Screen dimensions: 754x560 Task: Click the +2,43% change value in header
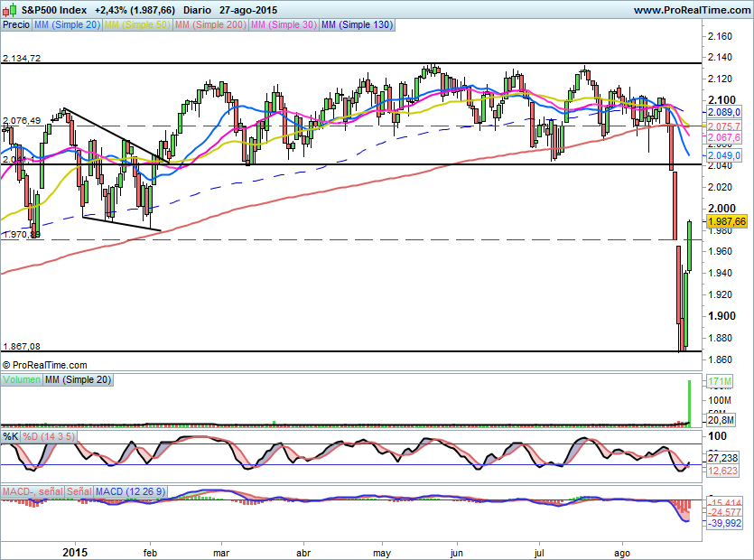tap(110, 10)
